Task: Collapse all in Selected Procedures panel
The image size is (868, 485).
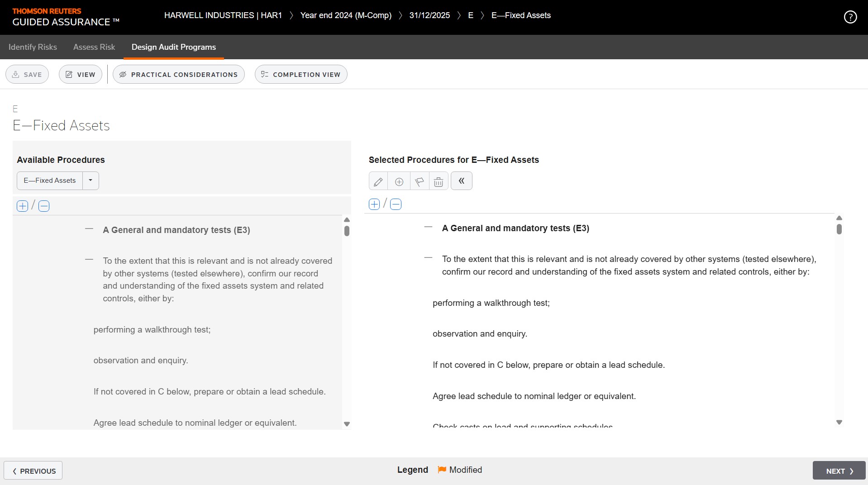Action: [x=396, y=204]
